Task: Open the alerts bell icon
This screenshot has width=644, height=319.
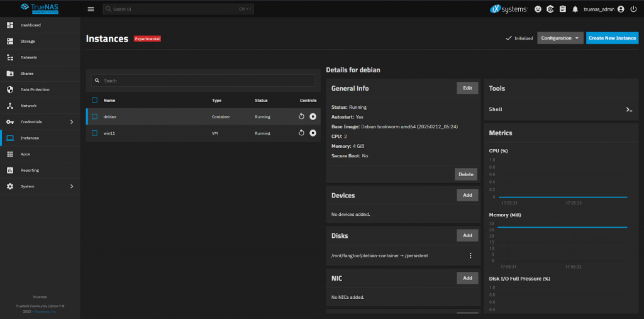Action: (575, 9)
